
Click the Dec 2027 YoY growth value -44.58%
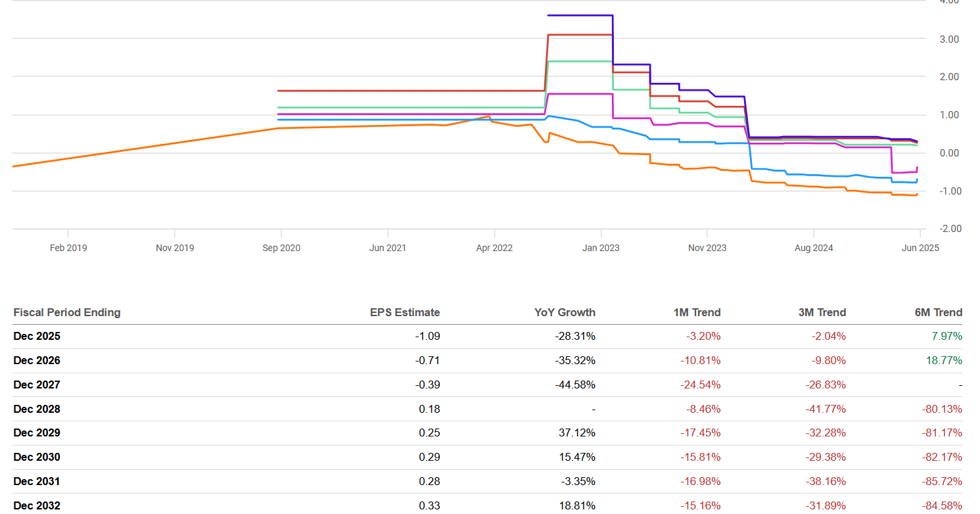575,385
